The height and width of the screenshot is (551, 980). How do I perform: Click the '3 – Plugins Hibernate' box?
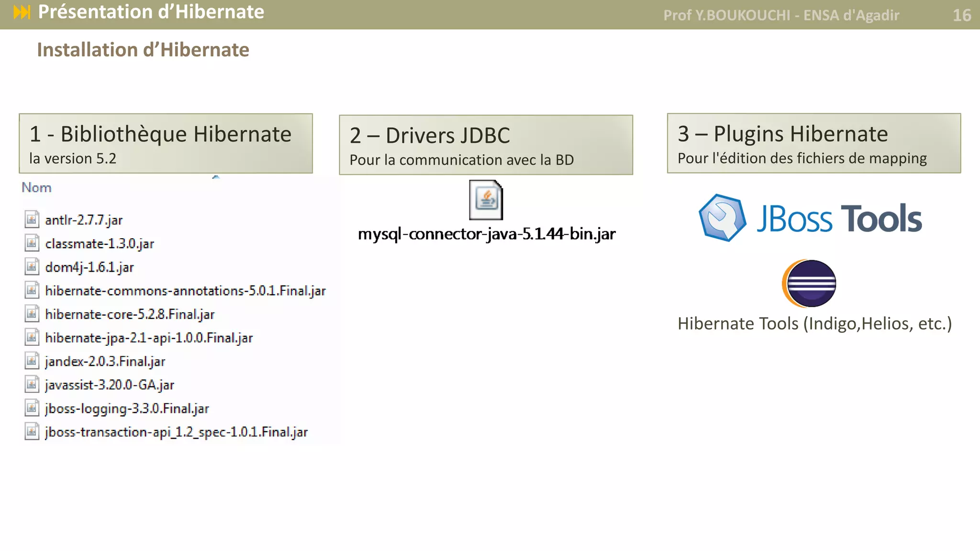(x=814, y=143)
